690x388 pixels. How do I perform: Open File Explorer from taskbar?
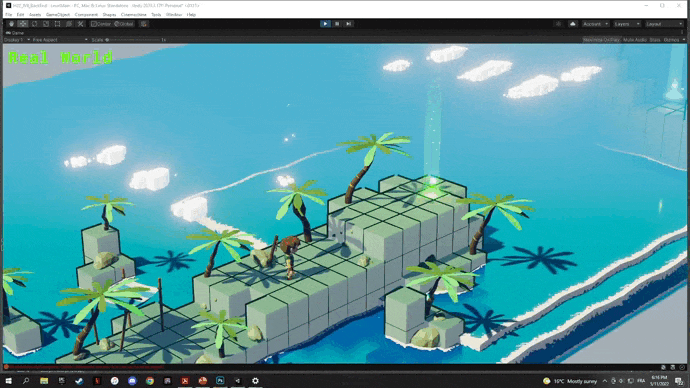44,381
